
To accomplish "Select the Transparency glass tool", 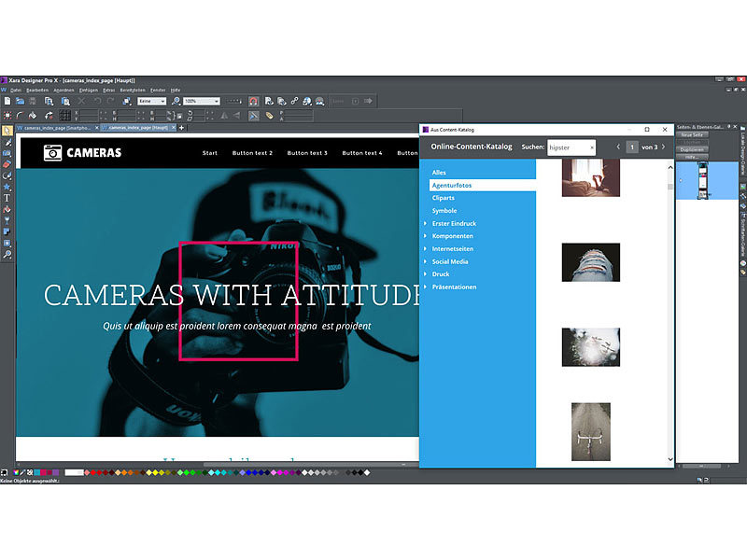I will pos(7,220).
